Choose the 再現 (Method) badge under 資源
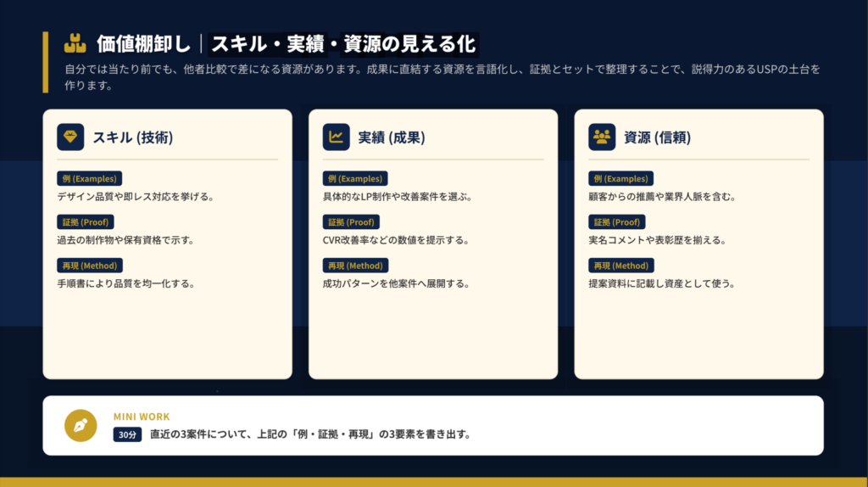This screenshot has width=868, height=487. pyautogui.click(x=620, y=266)
